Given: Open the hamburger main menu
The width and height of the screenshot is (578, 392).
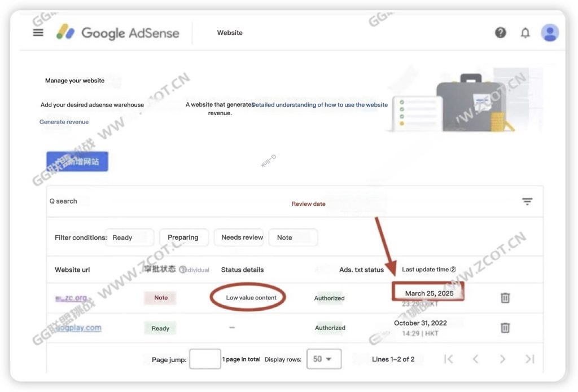Looking at the screenshot, I should pos(38,33).
